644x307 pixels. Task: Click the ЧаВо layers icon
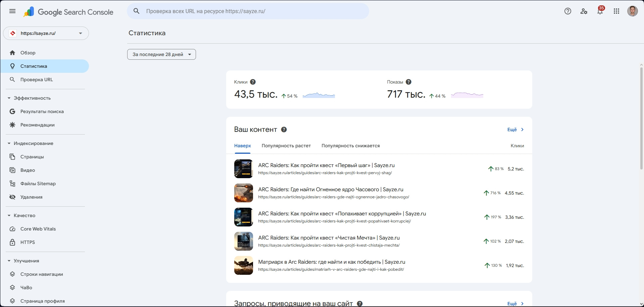tap(12, 288)
